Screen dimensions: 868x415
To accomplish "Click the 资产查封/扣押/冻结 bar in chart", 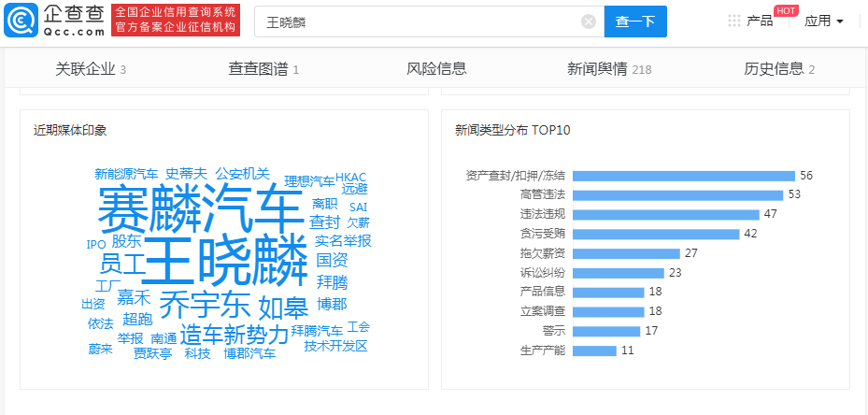I will pos(684,176).
